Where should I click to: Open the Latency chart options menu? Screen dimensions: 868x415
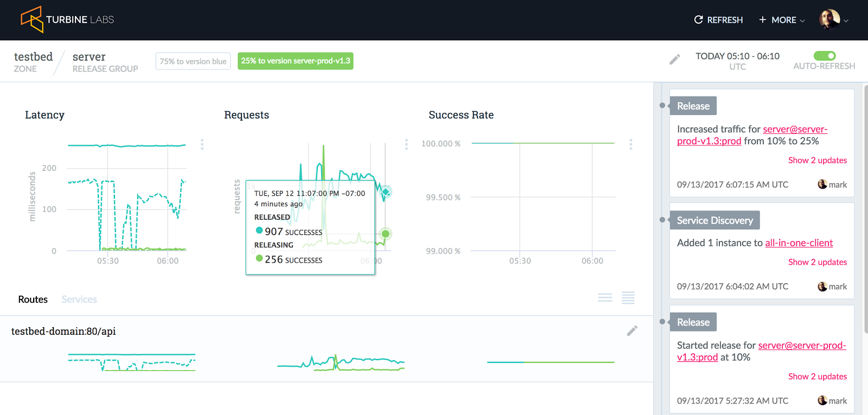click(x=202, y=144)
